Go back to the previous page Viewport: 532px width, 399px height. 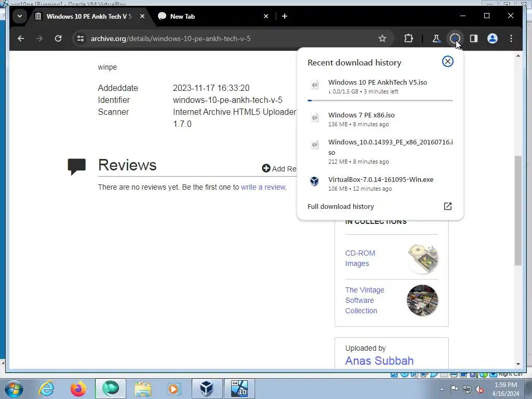21,38
